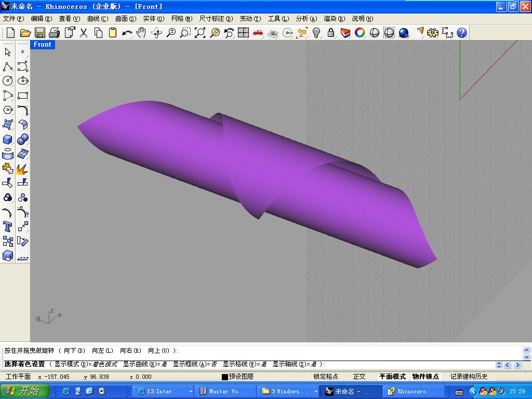Toggle 显示框线(A)=否 option
Screen dimensions: 532x399
point(195,364)
